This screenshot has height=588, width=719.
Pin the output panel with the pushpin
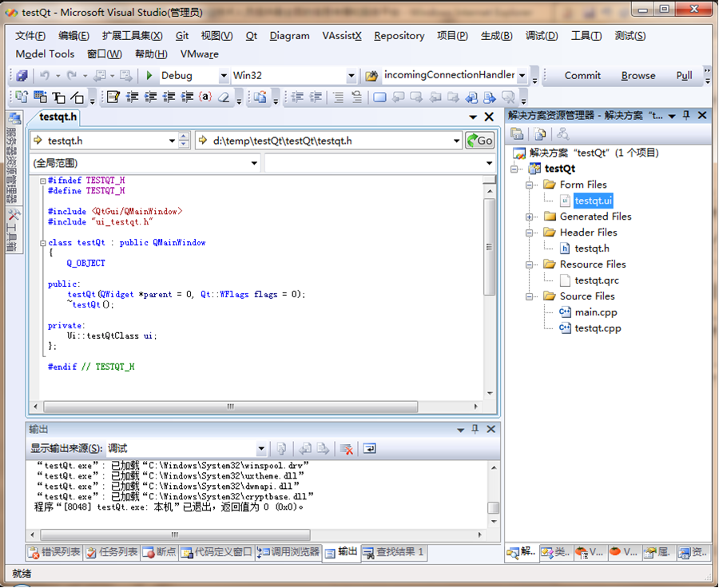click(x=475, y=430)
